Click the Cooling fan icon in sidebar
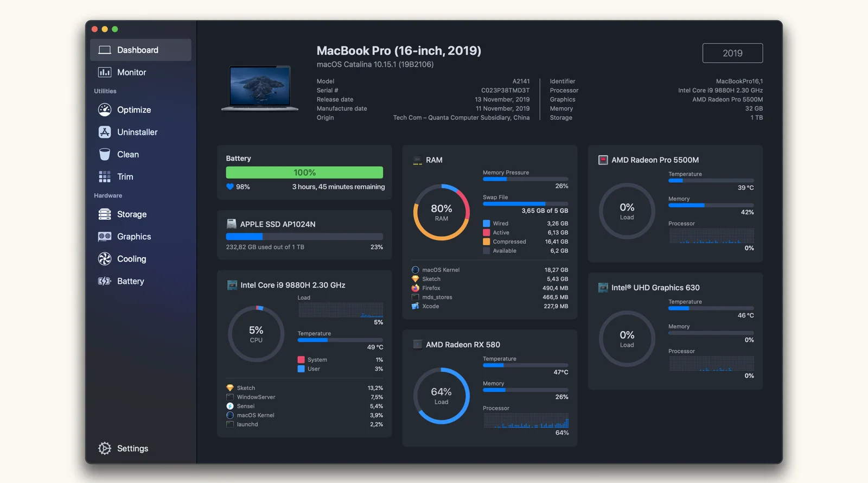The image size is (868, 483). point(105,259)
